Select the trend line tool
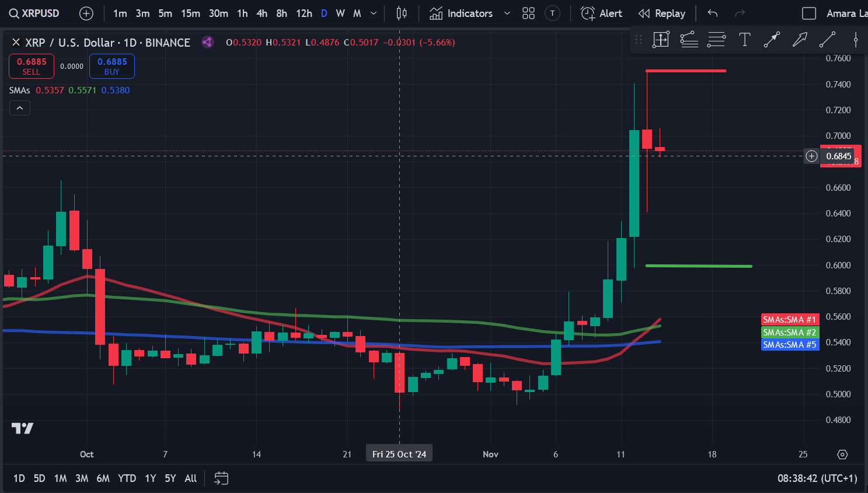Viewport: 868px width, 493px height. click(827, 40)
